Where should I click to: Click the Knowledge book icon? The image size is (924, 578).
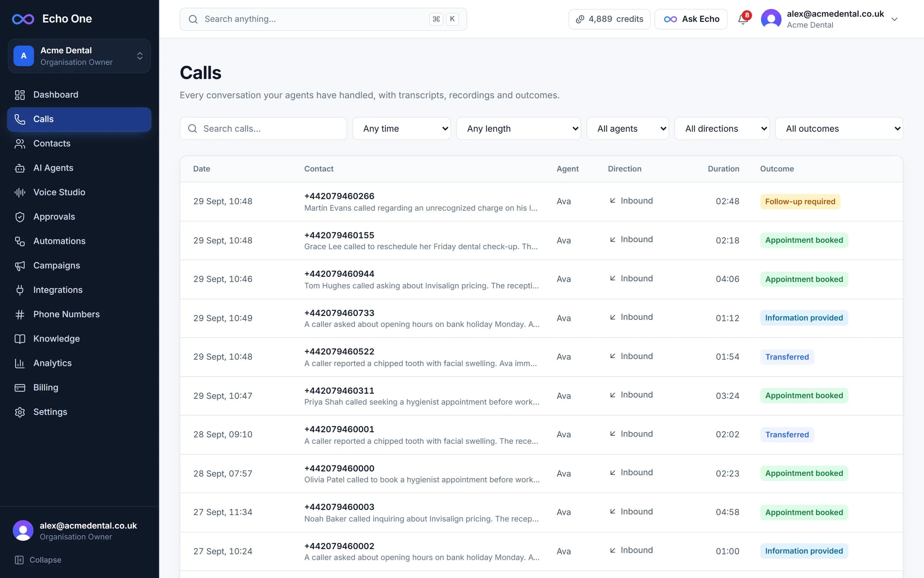pyautogui.click(x=20, y=339)
